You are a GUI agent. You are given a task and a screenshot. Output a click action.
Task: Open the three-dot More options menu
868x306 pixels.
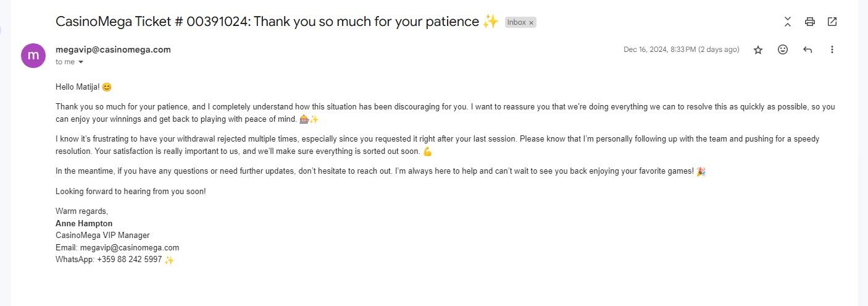coord(832,49)
